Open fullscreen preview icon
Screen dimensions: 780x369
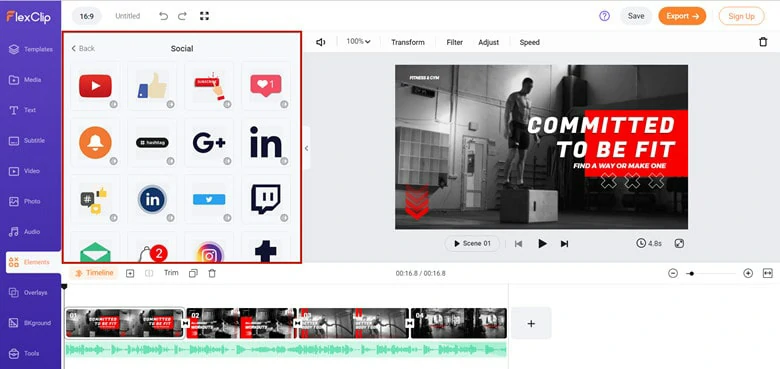(x=680, y=244)
